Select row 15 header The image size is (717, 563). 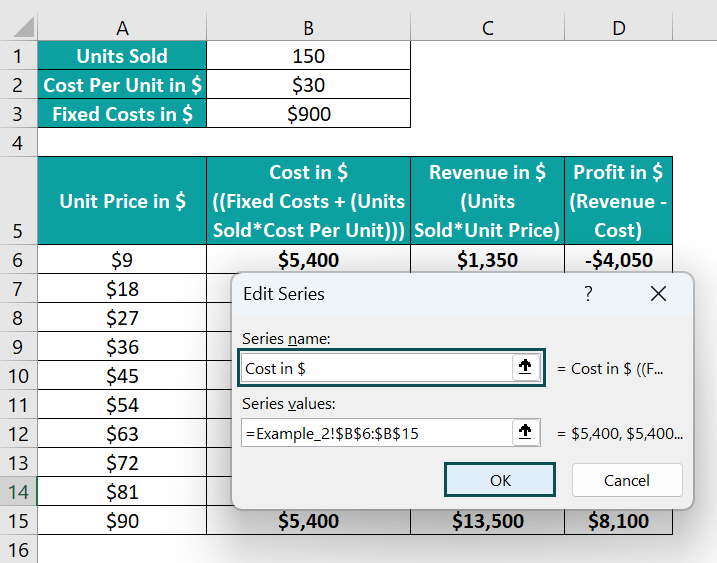18,520
